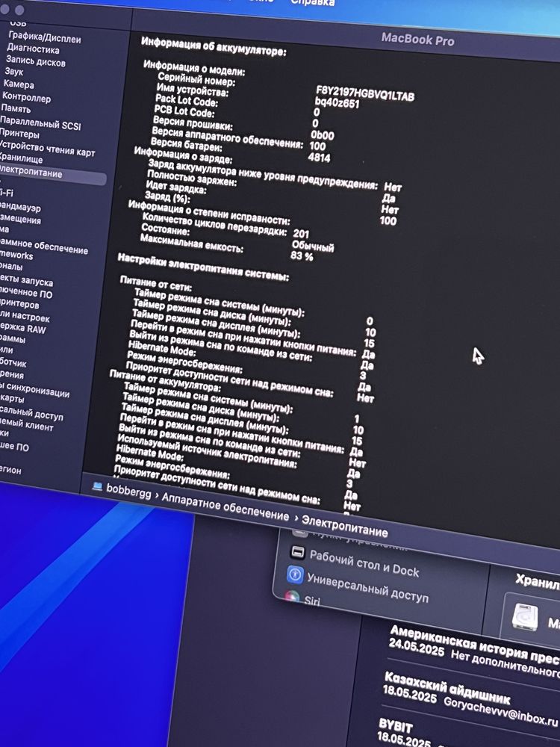
Task: Click the blue Универсальный доступ icon
Action: (295, 574)
